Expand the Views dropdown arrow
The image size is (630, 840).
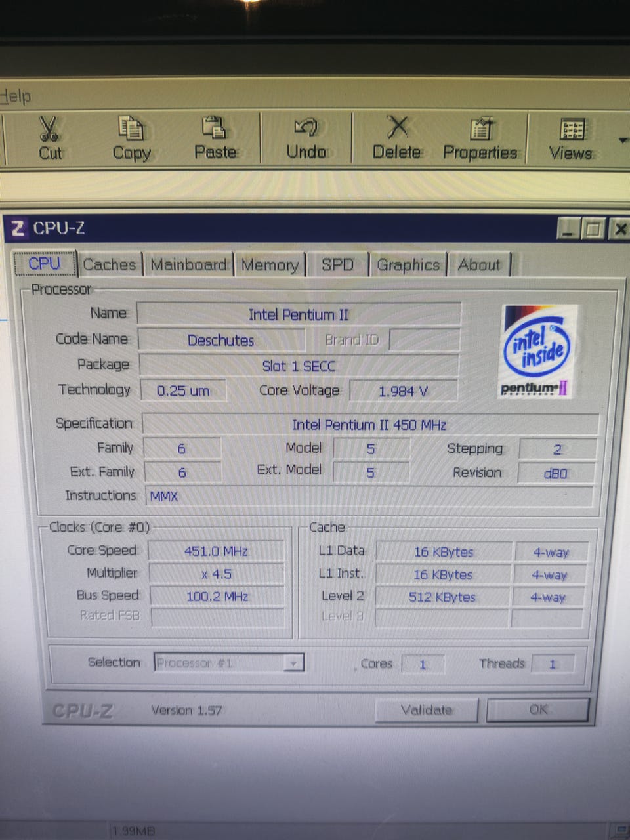(x=623, y=140)
